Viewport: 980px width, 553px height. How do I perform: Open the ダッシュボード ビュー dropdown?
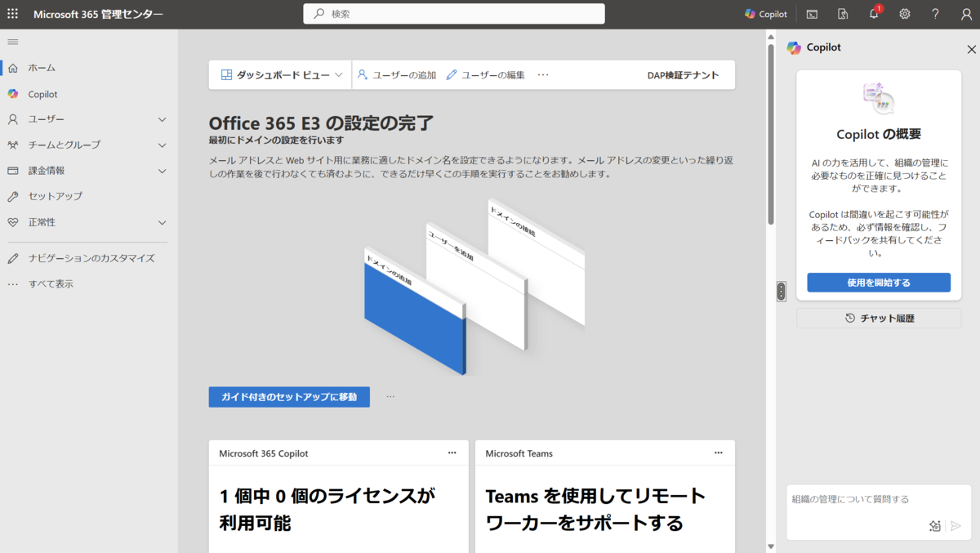[281, 75]
